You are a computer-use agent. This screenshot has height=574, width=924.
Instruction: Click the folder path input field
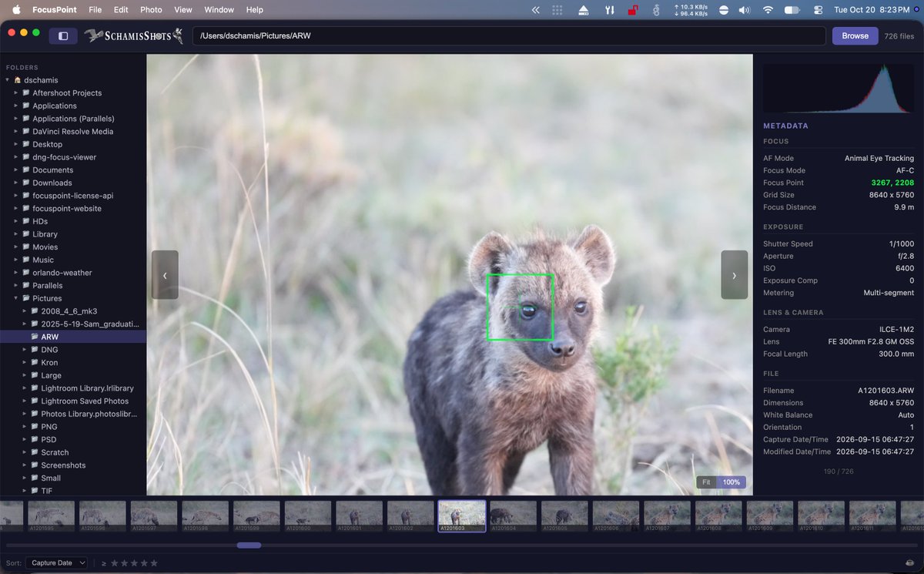tap(509, 35)
